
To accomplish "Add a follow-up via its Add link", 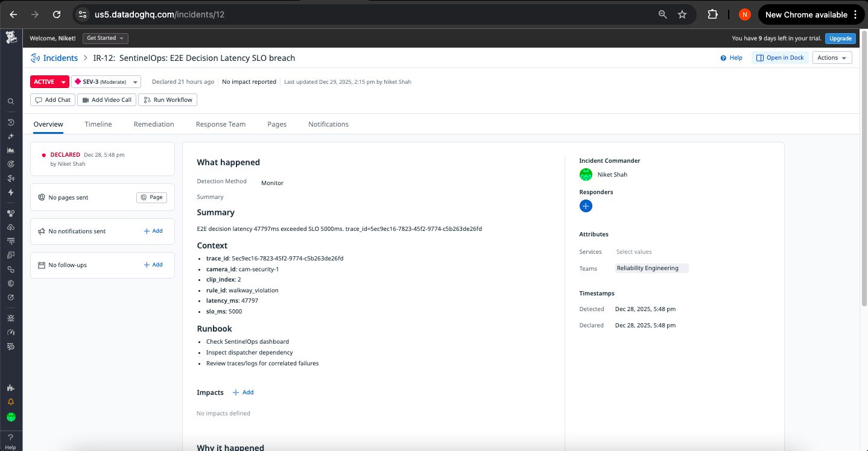I will tap(153, 265).
